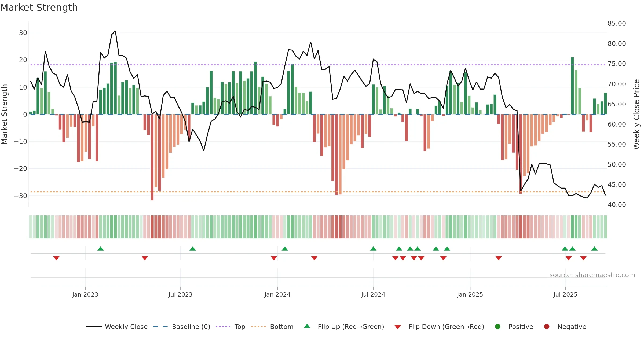Click the 75.00 price tick label

[617, 64]
